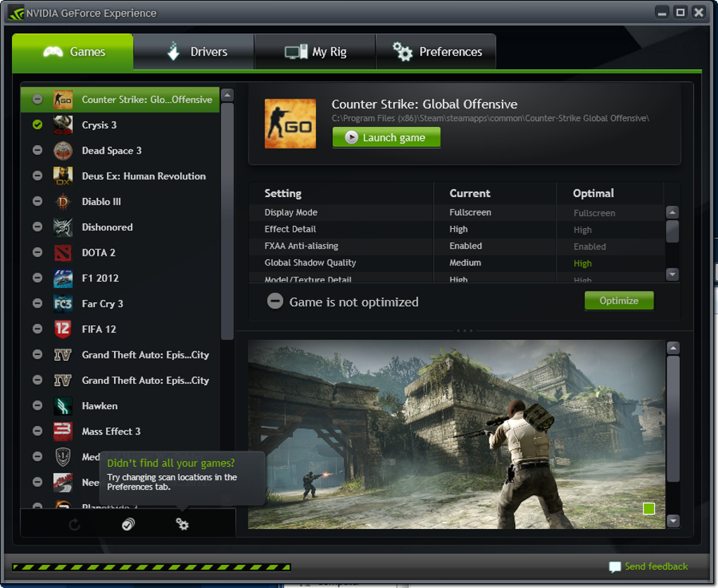Click the optimal High shadow value
The height and width of the screenshot is (588, 718).
(582, 263)
